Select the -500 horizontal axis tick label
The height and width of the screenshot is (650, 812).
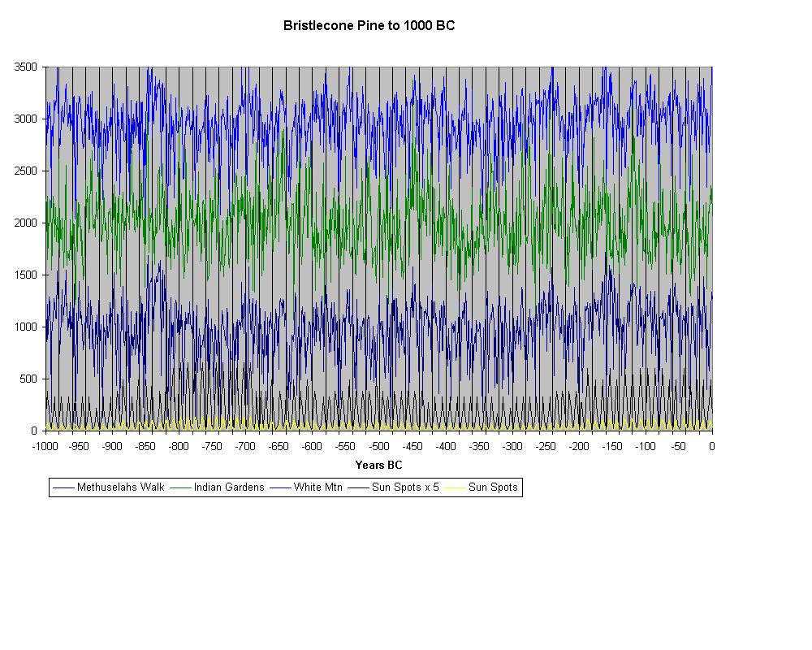(x=378, y=446)
